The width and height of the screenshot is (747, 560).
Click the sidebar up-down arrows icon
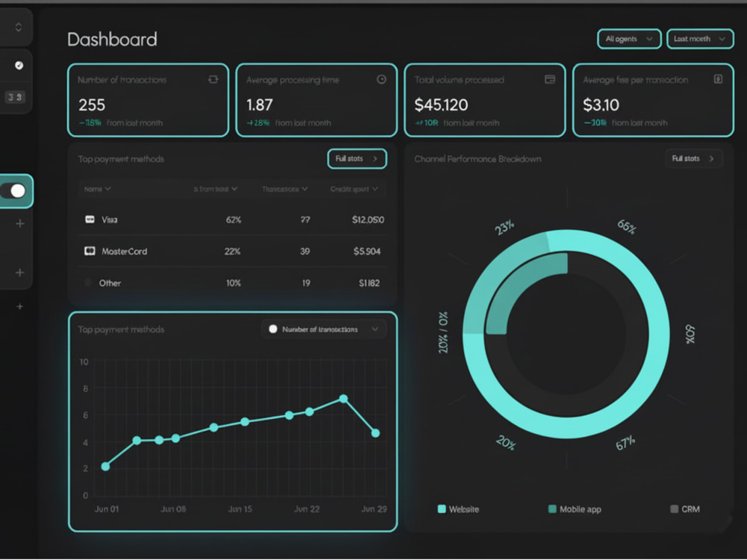[18, 27]
